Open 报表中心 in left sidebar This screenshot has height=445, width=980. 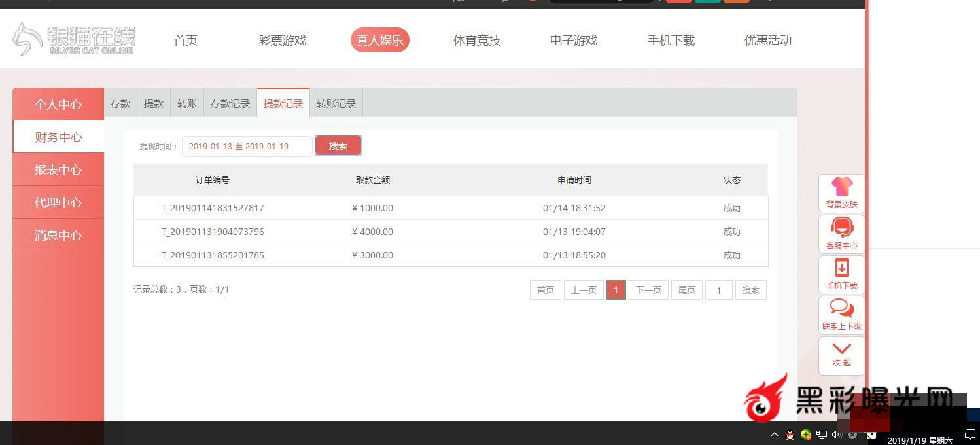pyautogui.click(x=58, y=170)
